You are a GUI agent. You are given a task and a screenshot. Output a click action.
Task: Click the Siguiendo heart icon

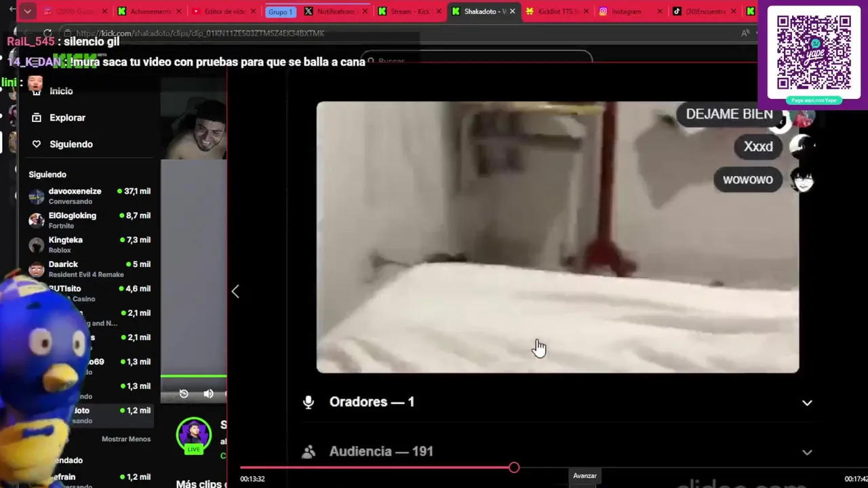coord(37,144)
